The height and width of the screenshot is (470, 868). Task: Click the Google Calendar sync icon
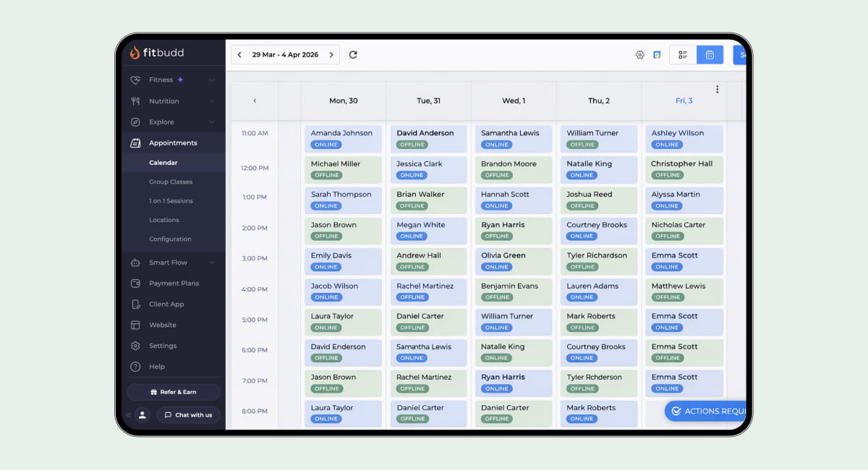[x=657, y=55]
